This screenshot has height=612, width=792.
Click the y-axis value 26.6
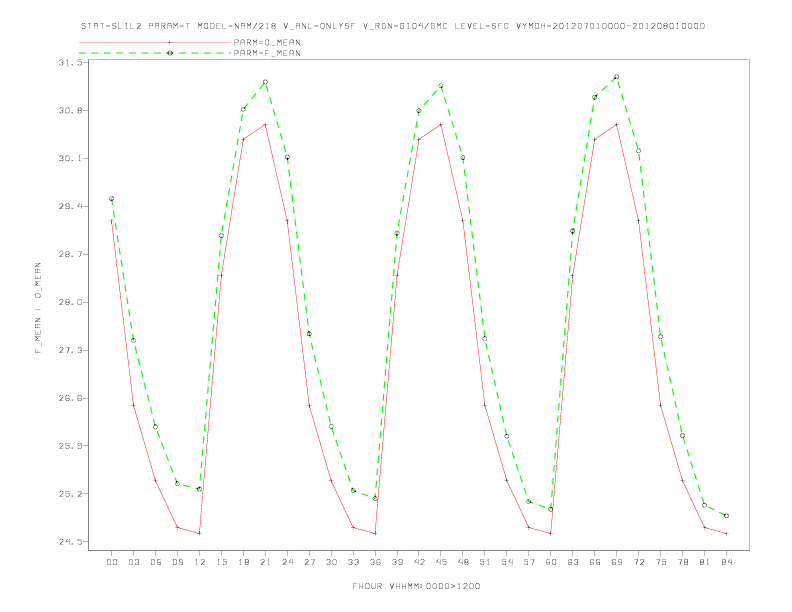70,398
